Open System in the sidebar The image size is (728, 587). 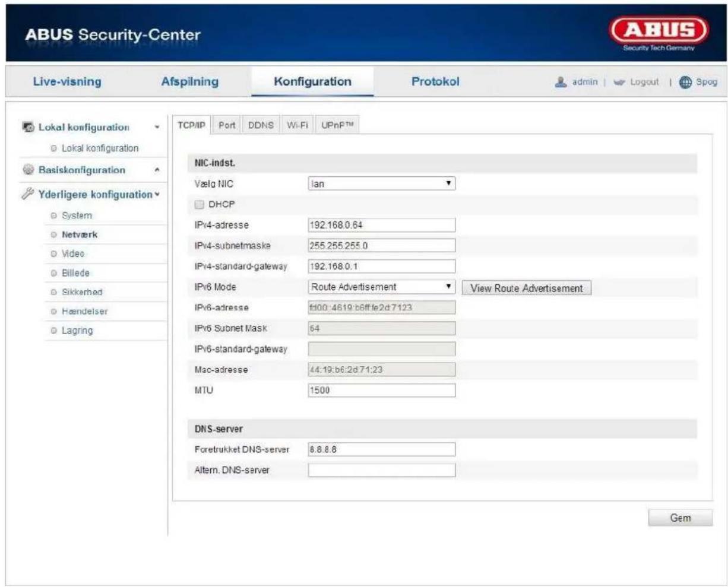coord(77,215)
